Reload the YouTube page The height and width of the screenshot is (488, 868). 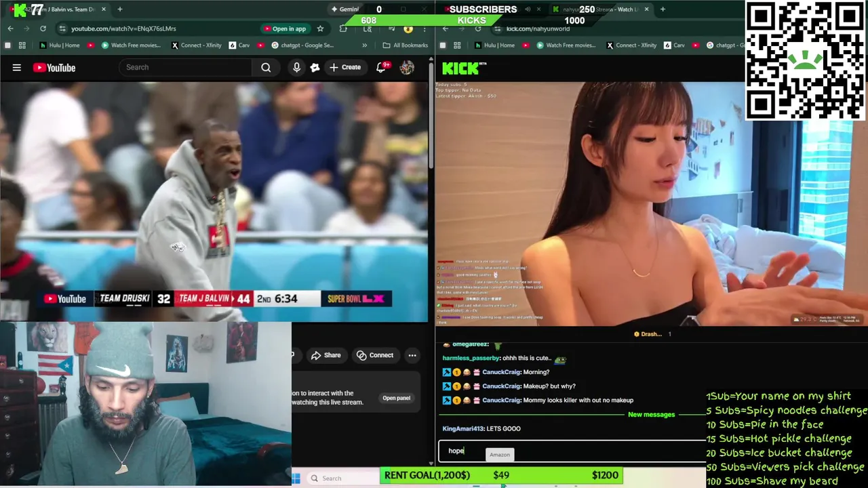[43, 28]
